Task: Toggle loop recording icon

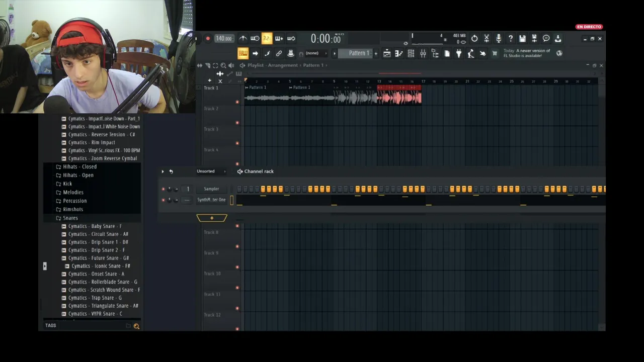Action: pyautogui.click(x=291, y=39)
